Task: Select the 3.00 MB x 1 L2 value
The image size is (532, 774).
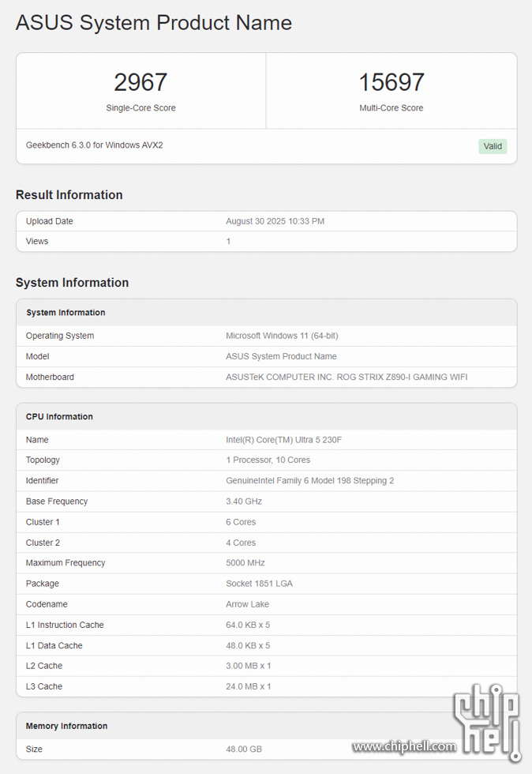Action: tap(248, 666)
